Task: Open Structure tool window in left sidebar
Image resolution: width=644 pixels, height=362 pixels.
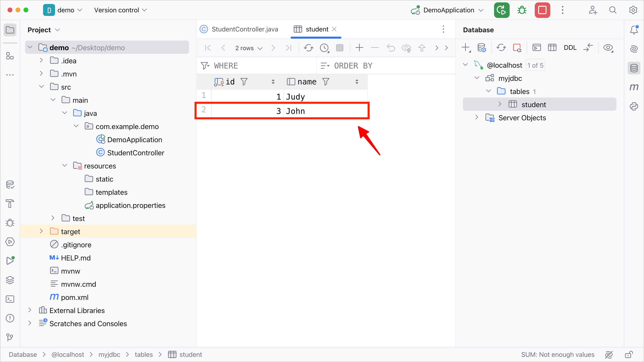Action: (x=10, y=56)
